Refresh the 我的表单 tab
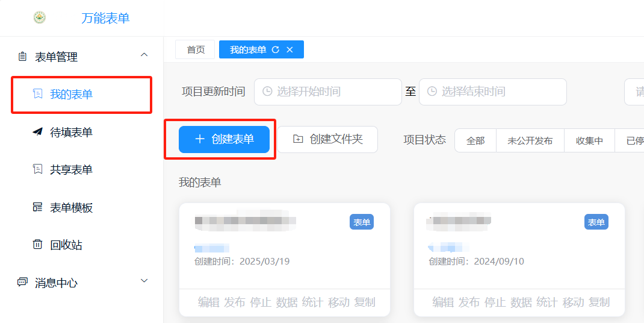Image resolution: width=644 pixels, height=323 pixels. (276, 50)
